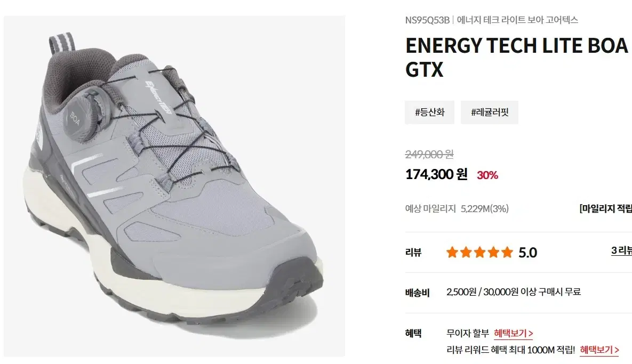The width and height of the screenshot is (632, 364).
Task: Click the sale price 174,300 원
Action: pos(436,174)
